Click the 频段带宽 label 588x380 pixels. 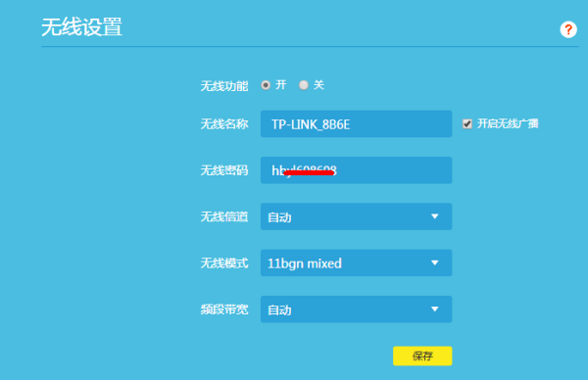coord(224,309)
